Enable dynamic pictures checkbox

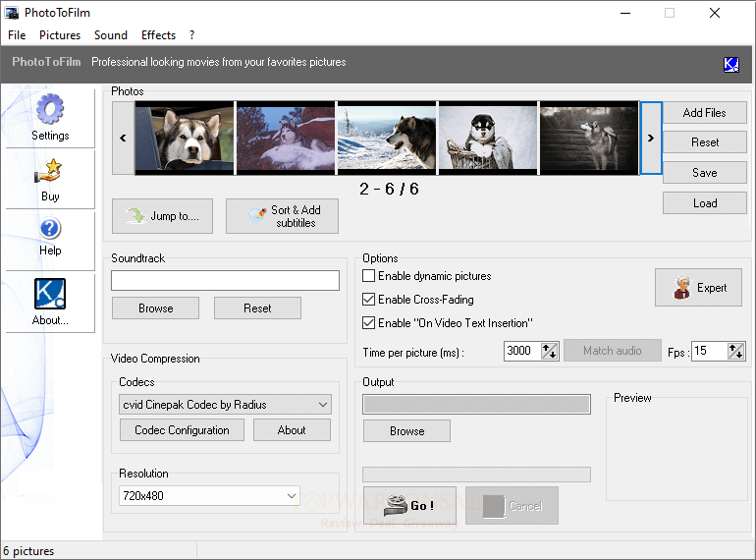(368, 276)
